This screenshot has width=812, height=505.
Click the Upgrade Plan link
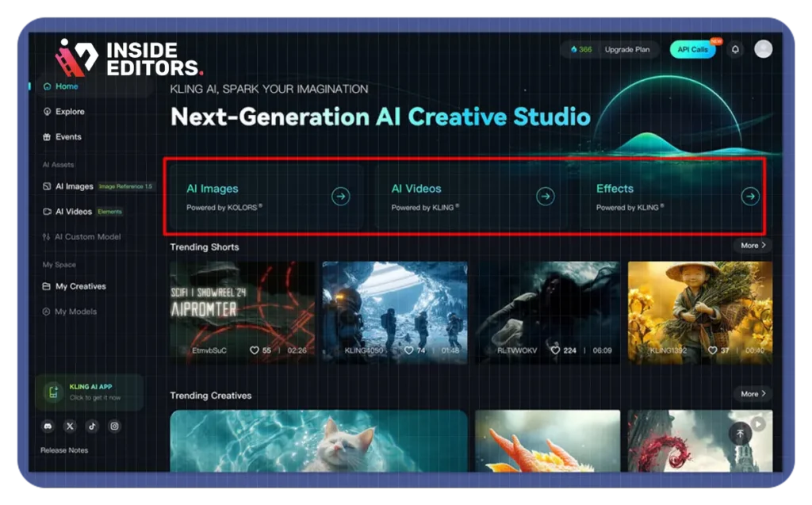click(626, 49)
